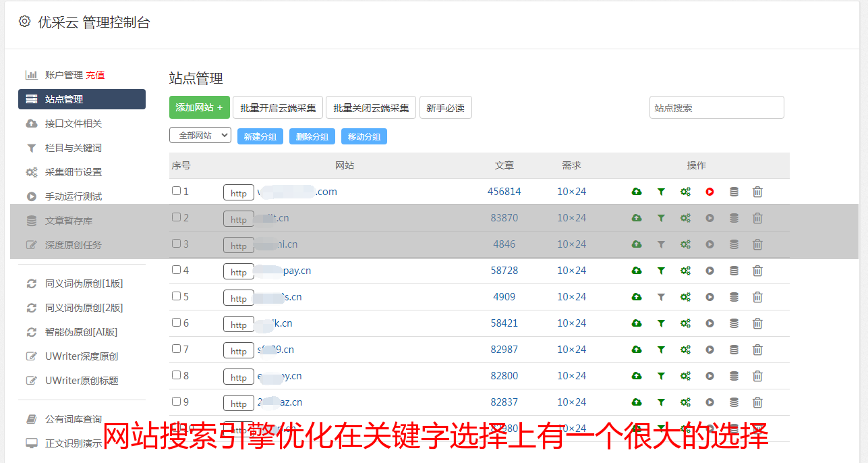Image resolution: width=868 pixels, height=463 pixels.
Task: Select 站点管理 in the sidebar
Action: (82, 99)
